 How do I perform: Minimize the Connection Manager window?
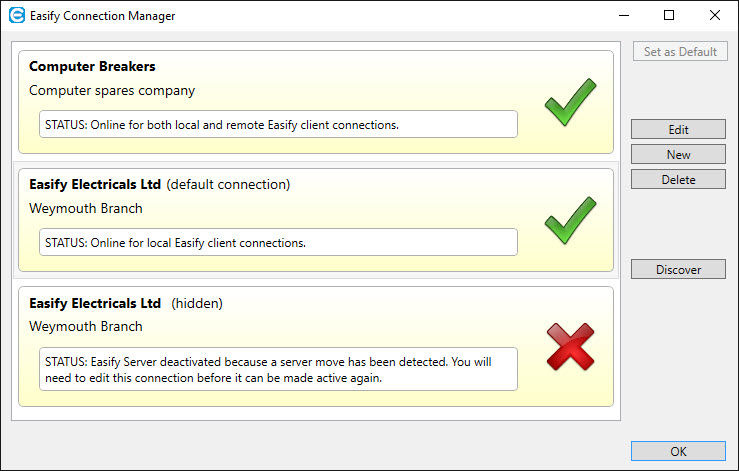pos(623,16)
